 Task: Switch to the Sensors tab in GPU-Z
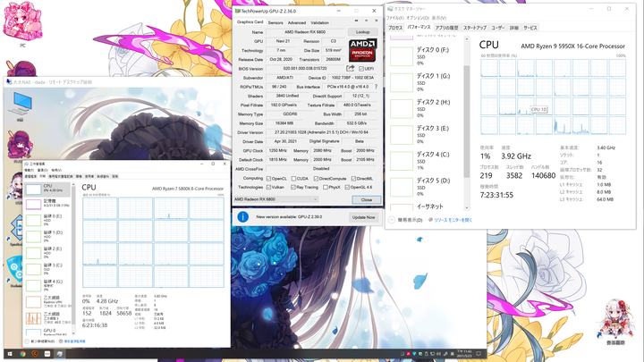click(275, 23)
